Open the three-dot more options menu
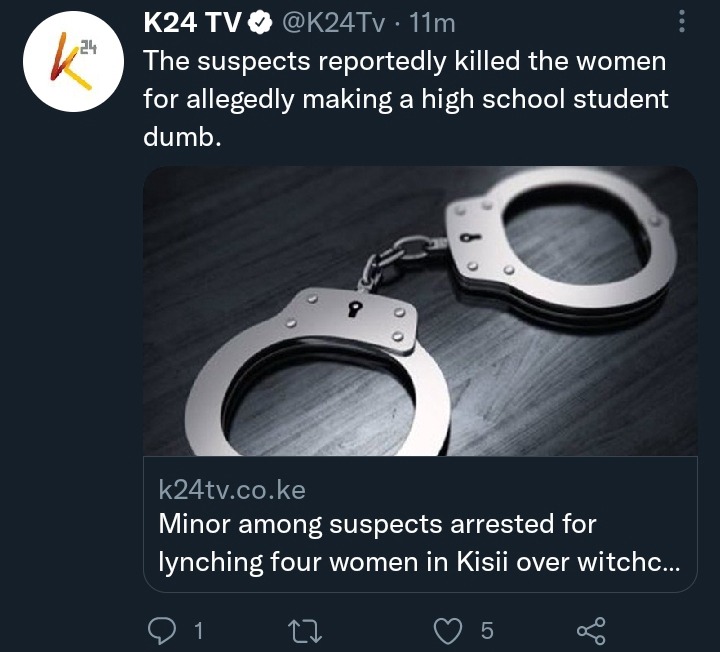The width and height of the screenshot is (720, 652). pyautogui.click(x=682, y=22)
